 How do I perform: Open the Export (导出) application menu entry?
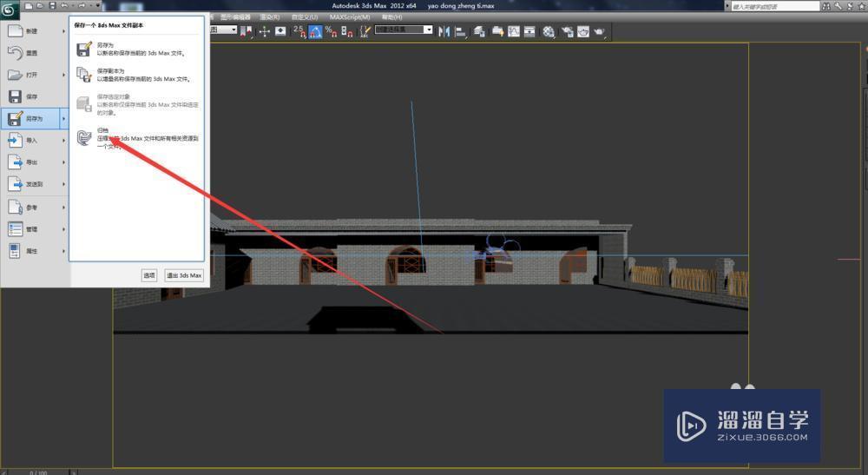click(36, 162)
